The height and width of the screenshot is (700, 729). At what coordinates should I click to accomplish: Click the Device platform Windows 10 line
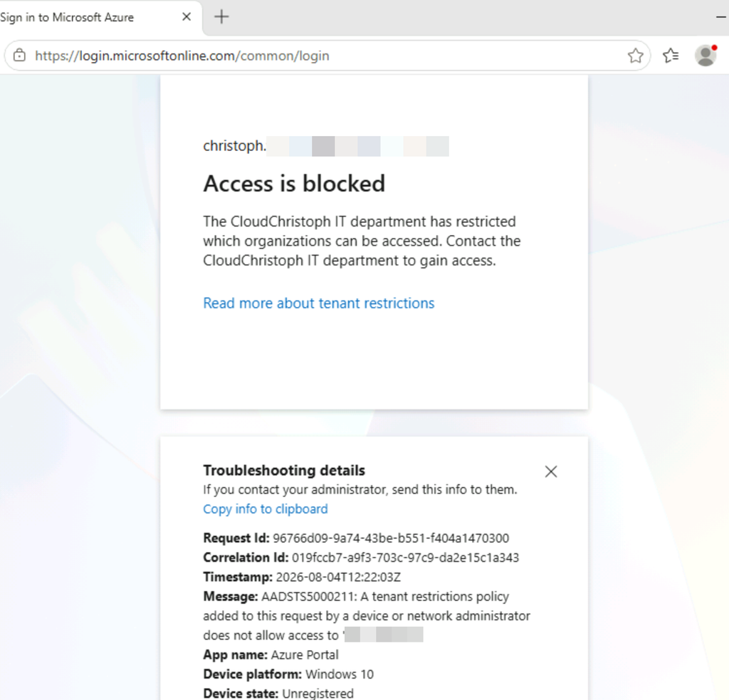(288, 674)
